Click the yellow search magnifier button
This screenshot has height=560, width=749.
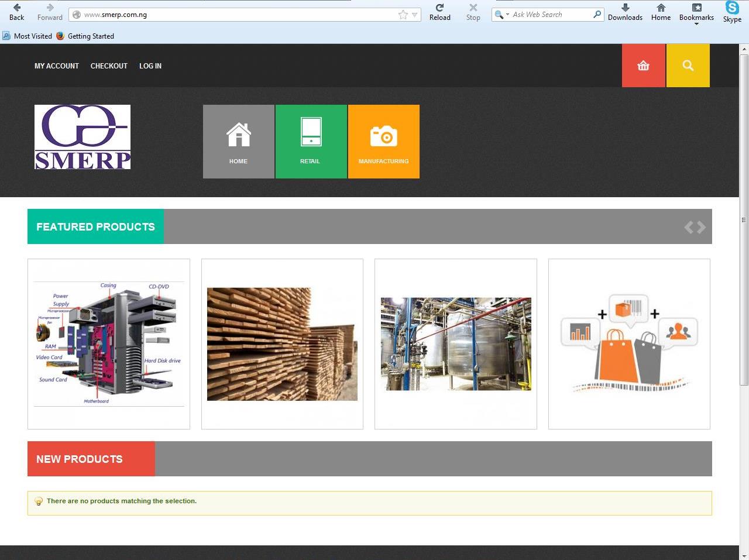688,66
